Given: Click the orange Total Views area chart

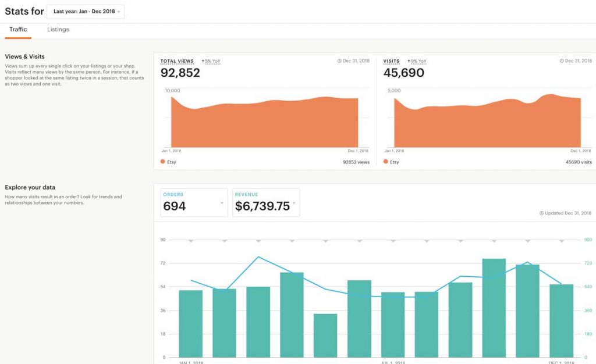Looking at the screenshot, I should [265, 123].
